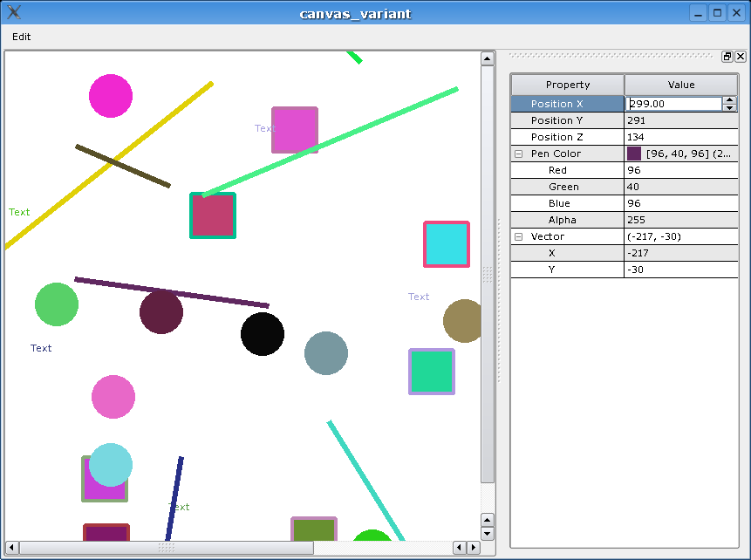Viewport: 751px width, 560px height.
Task: Open the Edit menu
Action: 22,37
